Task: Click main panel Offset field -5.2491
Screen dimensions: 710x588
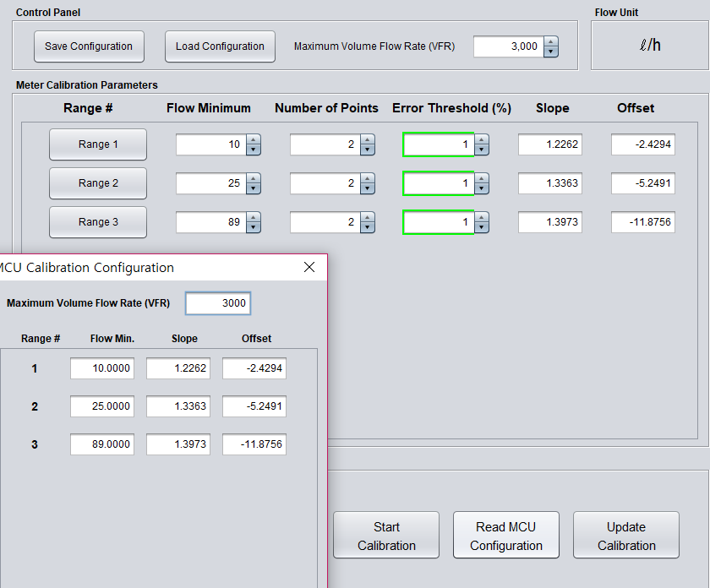Action: point(643,183)
